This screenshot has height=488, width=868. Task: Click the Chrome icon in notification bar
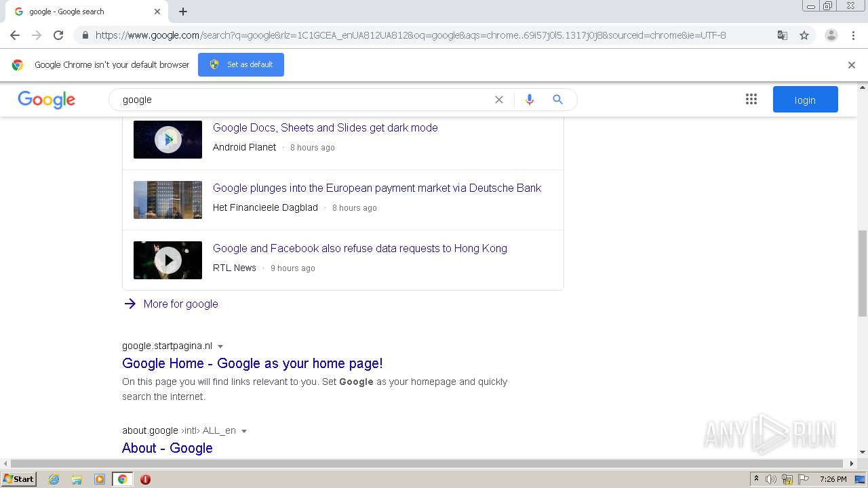coord(18,65)
